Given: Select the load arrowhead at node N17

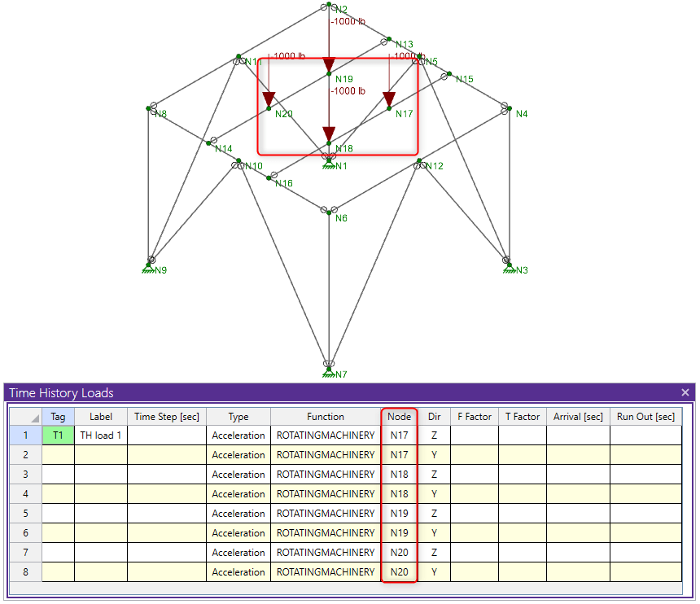Looking at the screenshot, I should (389, 100).
